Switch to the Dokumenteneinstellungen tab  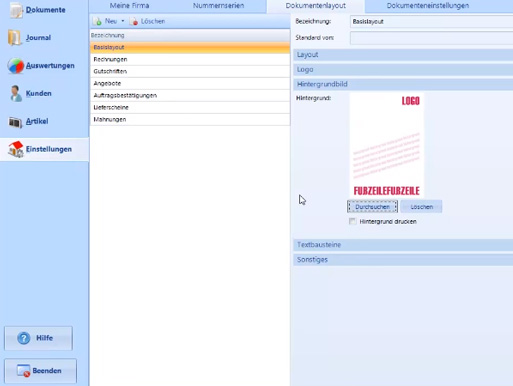tap(428, 6)
